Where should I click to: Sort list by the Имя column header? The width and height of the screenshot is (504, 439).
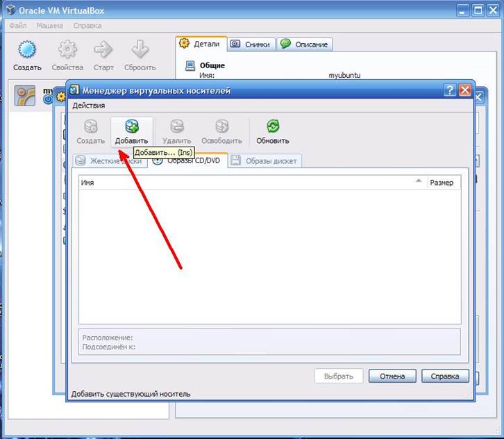(253, 183)
